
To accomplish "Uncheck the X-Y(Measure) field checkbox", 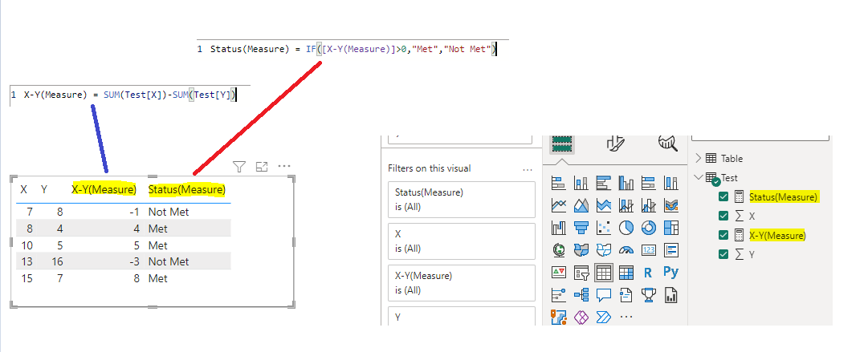I will pos(723,235).
